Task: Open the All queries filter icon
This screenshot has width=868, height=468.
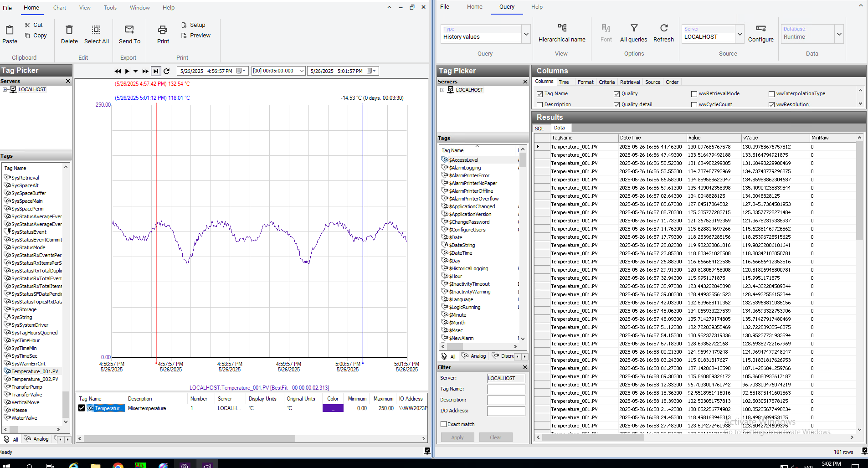Action: click(x=634, y=28)
